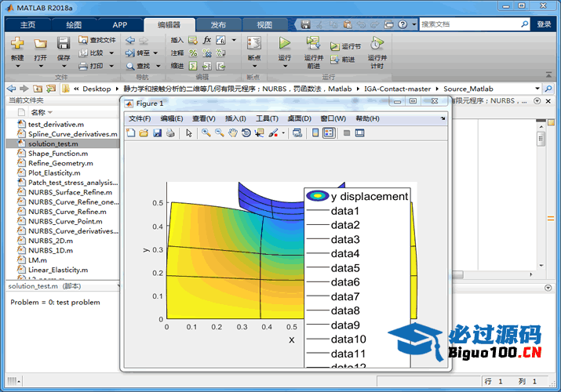The height and width of the screenshot is (392, 561).
Task: Switch to the 绘图 (Plots) tab
Action: tap(74, 24)
